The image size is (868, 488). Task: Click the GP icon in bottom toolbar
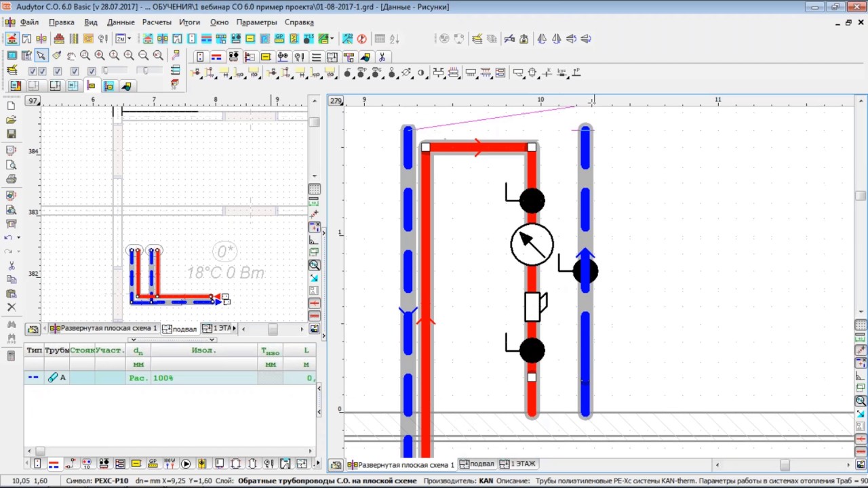tap(153, 464)
